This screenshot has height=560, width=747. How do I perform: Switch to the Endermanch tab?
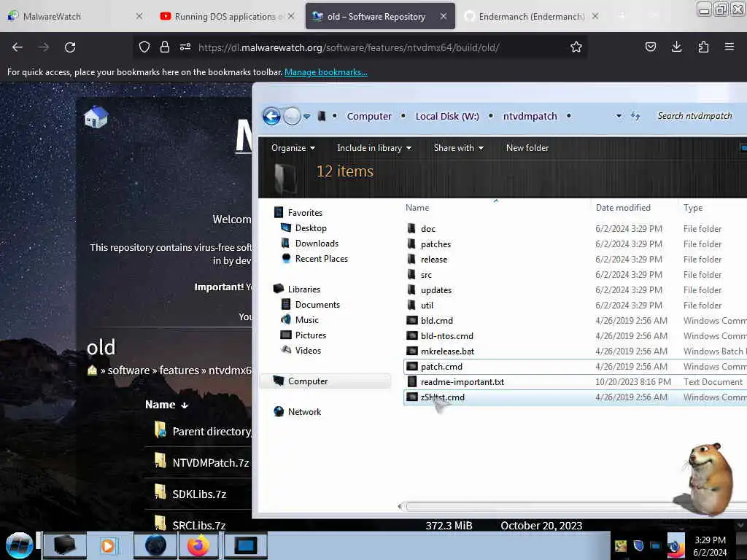(531, 17)
